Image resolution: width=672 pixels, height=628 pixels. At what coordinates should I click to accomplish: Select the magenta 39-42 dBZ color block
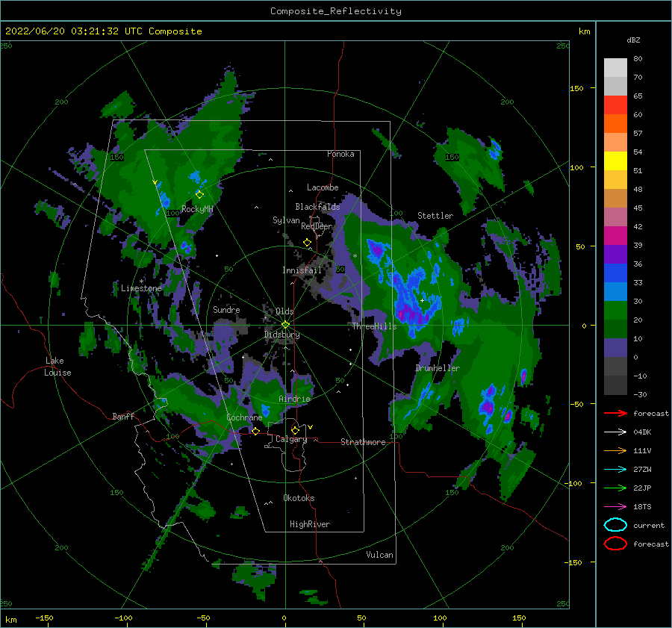pyautogui.click(x=615, y=235)
